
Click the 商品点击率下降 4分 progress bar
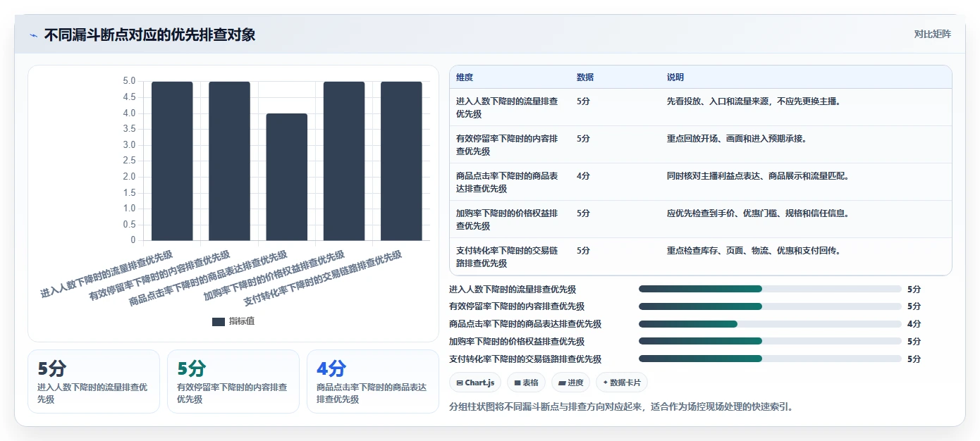(x=770, y=324)
